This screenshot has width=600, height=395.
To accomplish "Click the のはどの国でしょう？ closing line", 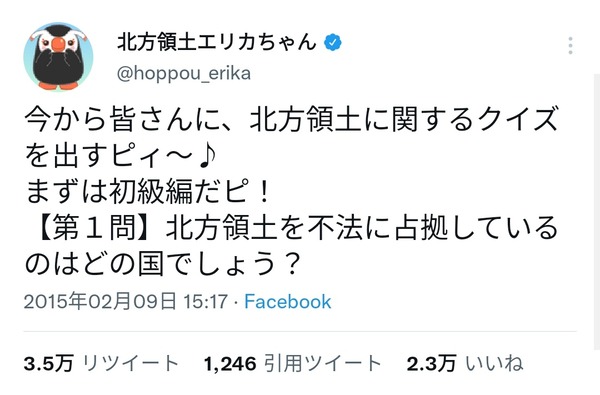I will 162,264.
